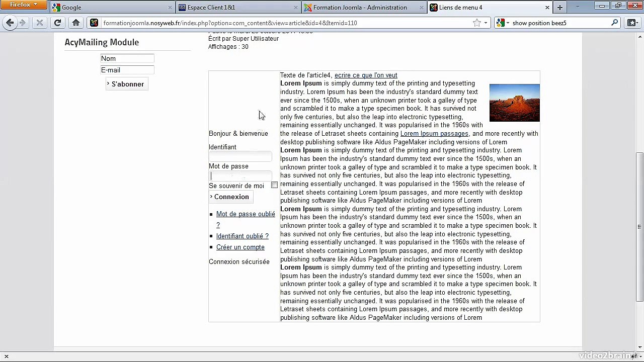Image resolution: width=644 pixels, height=362 pixels.
Task: Follow the ecrire ce que l'on veut link
Action: (366, 75)
